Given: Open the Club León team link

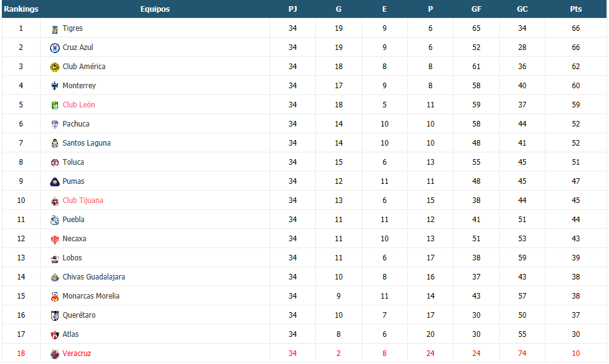Looking at the screenshot, I should (78, 104).
